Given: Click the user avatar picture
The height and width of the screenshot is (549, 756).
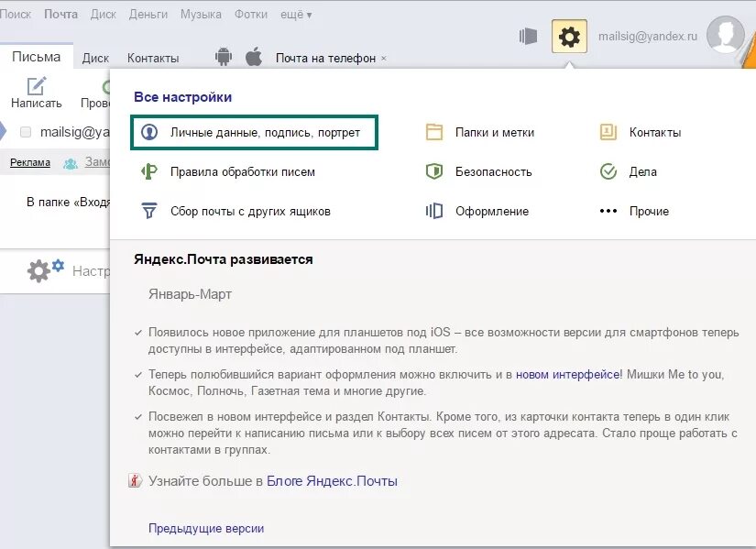Looking at the screenshot, I should (725, 35).
